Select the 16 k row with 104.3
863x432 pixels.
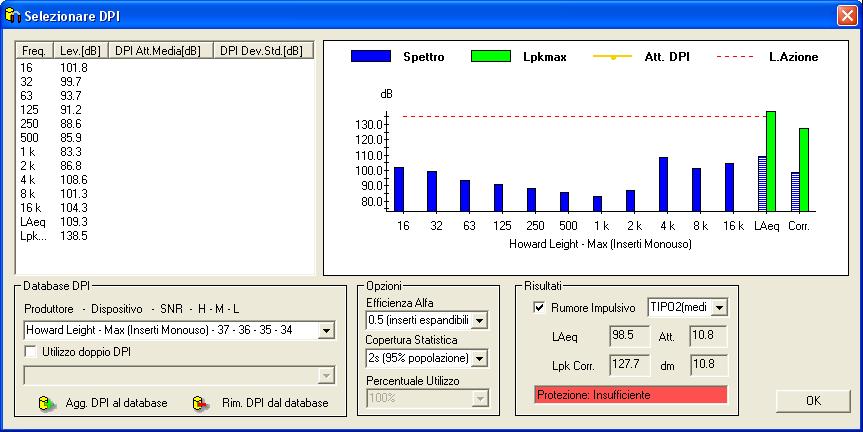tap(165, 208)
